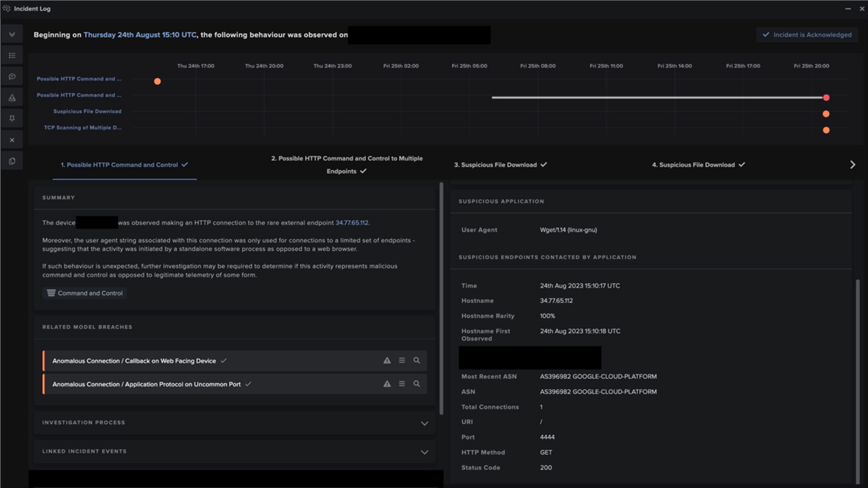Click checkmark beside Suspicious File Download tab

pyautogui.click(x=543, y=165)
